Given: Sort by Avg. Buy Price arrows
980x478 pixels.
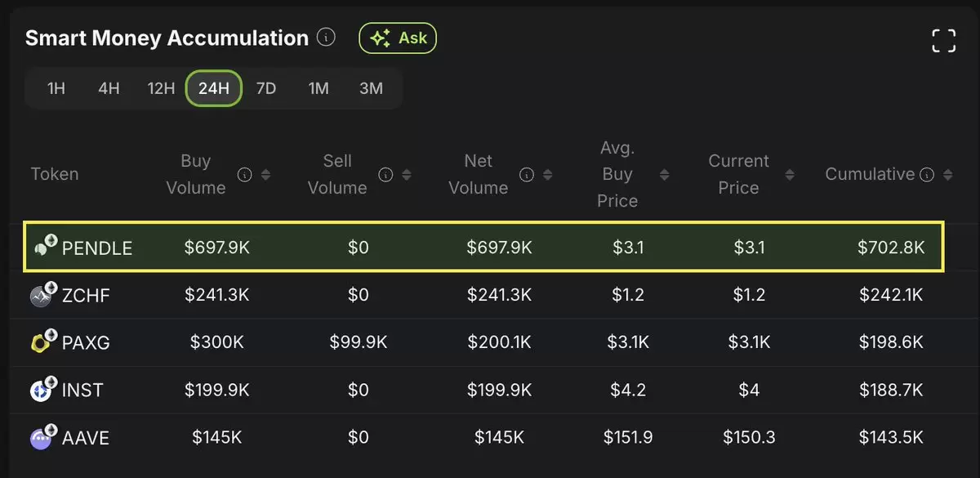Looking at the screenshot, I should [x=664, y=175].
